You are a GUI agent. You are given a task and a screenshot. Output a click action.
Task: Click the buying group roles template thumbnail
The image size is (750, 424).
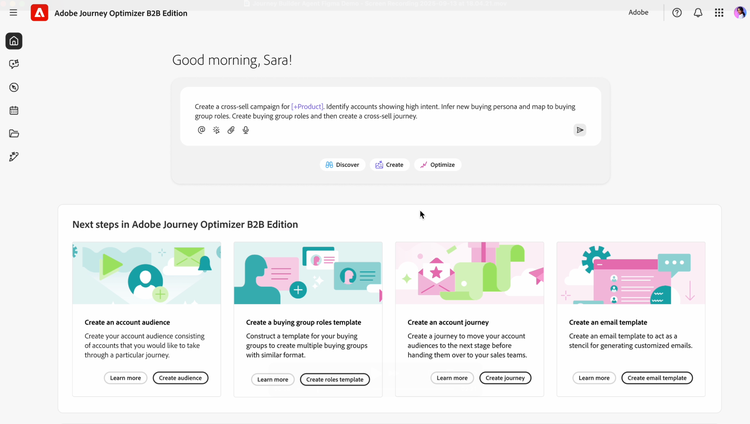pos(308,273)
